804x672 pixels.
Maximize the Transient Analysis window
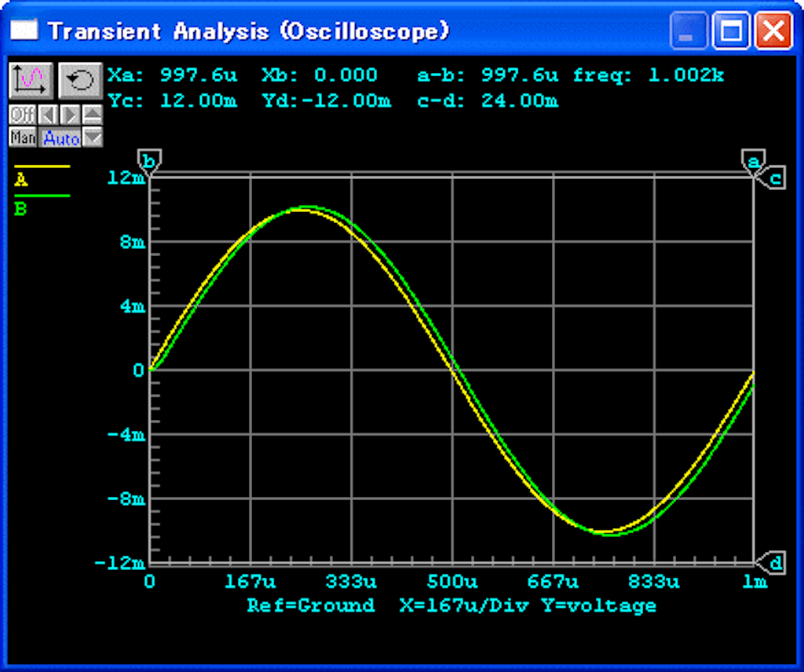tap(731, 31)
